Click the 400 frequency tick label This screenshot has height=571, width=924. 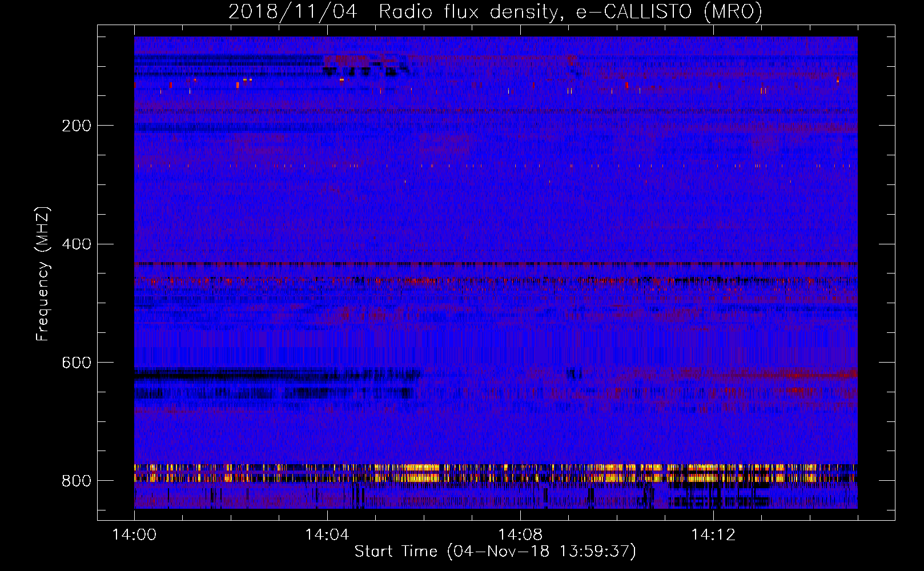[x=77, y=244]
